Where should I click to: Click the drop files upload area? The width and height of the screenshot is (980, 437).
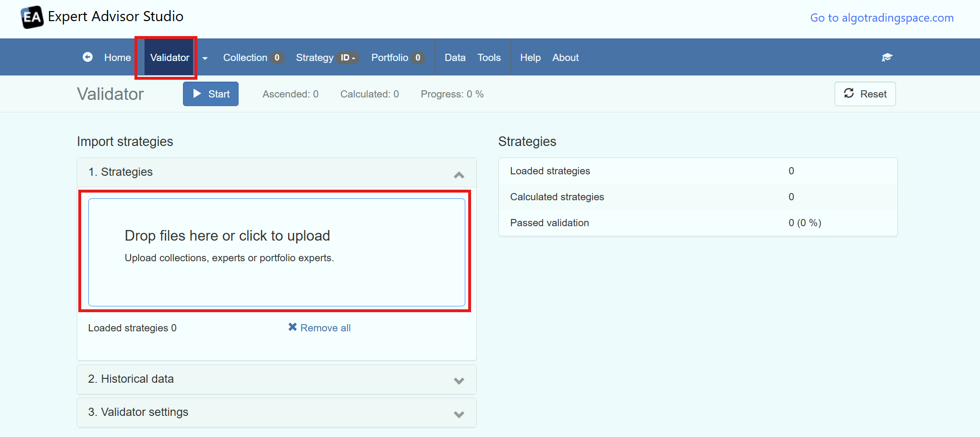point(277,252)
